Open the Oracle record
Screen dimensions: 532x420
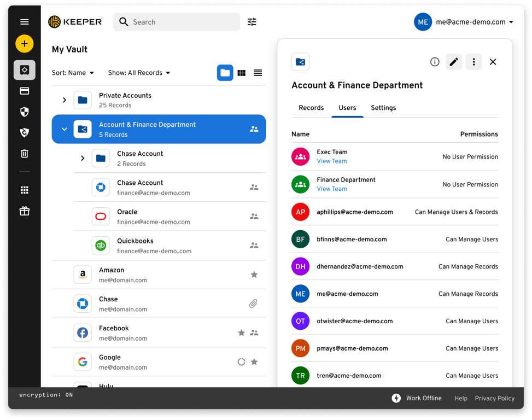point(169,217)
